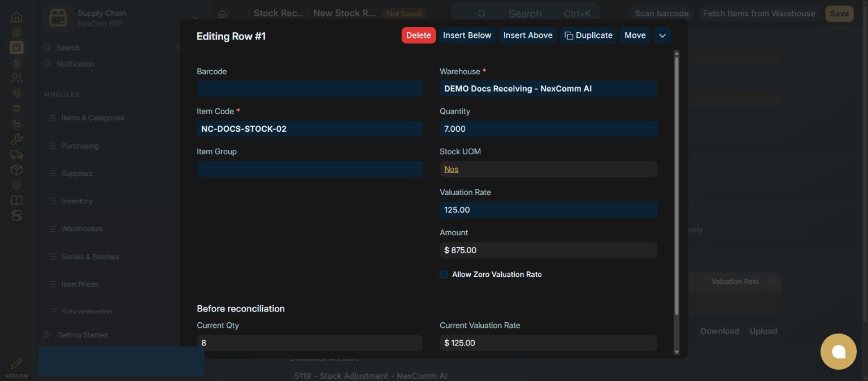Screen dimensions: 868x381
Task: Expand the Supply Chain workspace switcher chevron
Action: pyautogui.click(x=195, y=18)
